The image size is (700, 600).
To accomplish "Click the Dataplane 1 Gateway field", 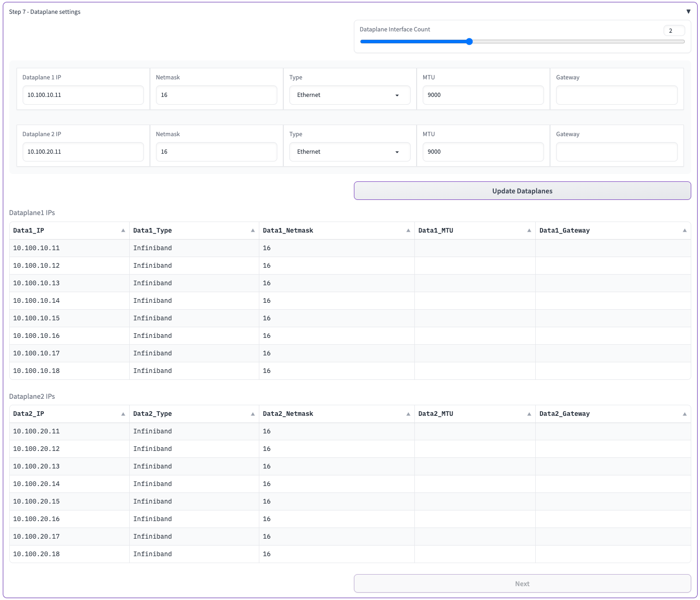I will [616, 95].
